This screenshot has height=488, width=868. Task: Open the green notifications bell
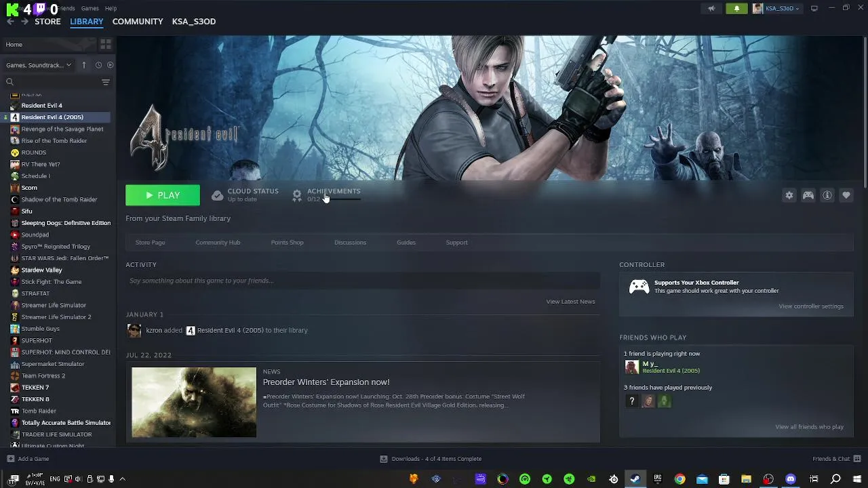coord(736,9)
